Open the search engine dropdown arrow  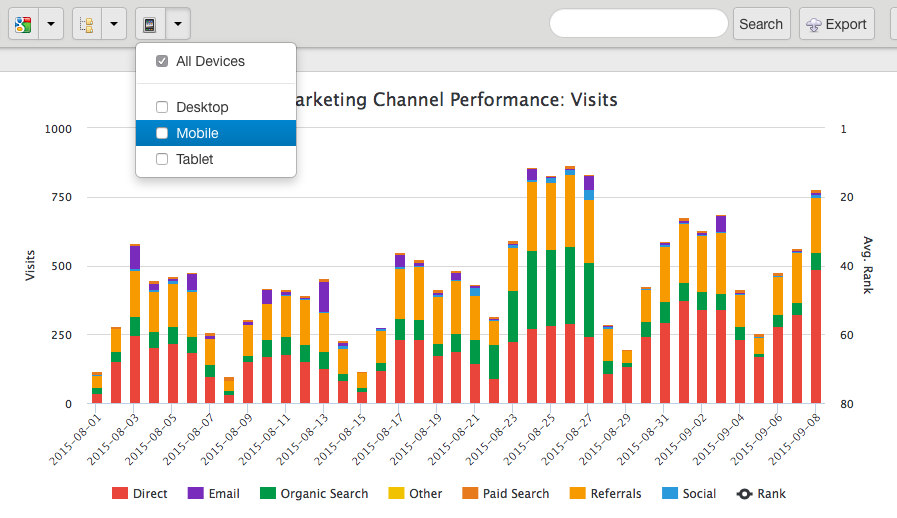pos(52,24)
